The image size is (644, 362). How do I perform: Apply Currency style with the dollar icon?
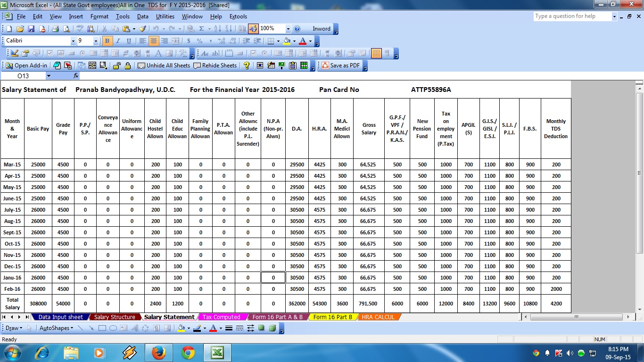tap(189, 41)
